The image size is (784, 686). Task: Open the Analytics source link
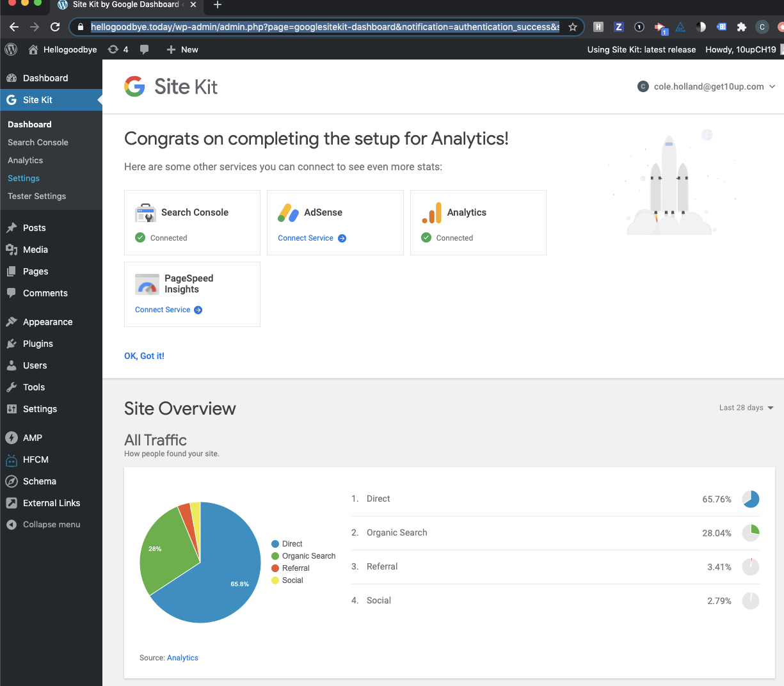coord(182,658)
